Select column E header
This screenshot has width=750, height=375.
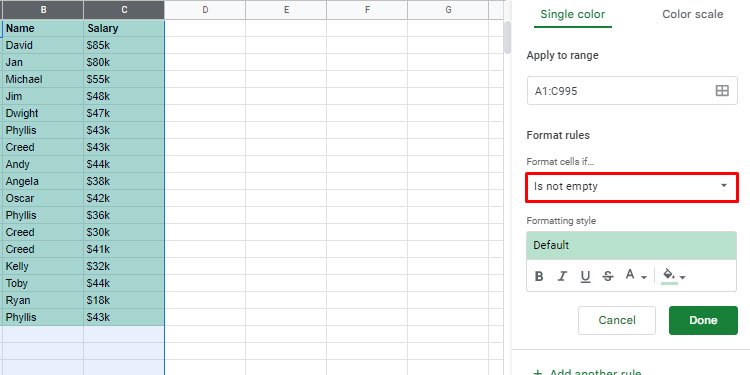coord(286,10)
